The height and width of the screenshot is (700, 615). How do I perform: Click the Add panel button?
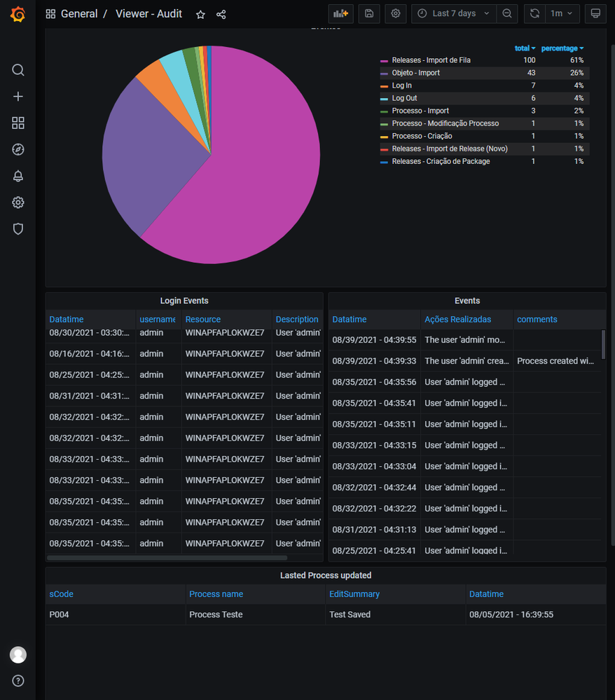click(x=340, y=13)
